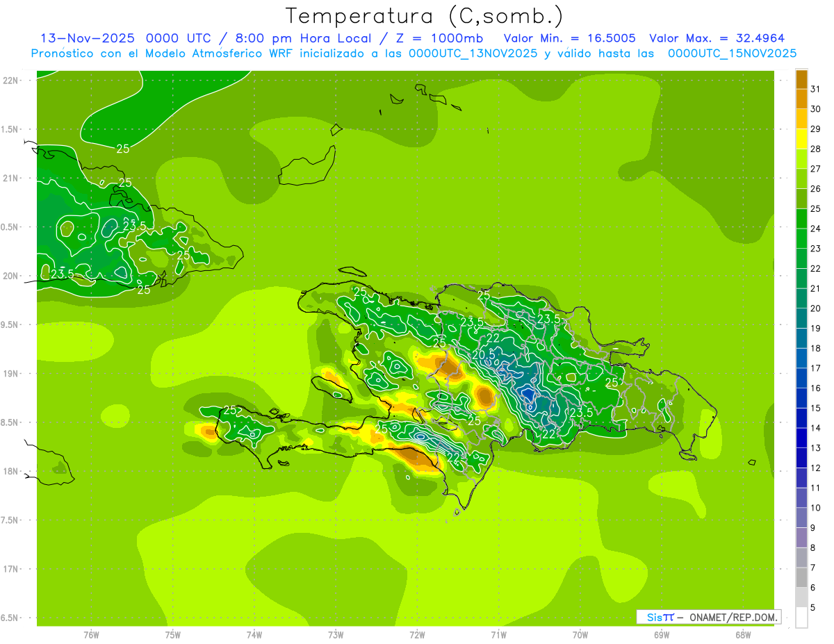Click the "17N" latitude axis label
The image size is (834, 644).
(10, 569)
